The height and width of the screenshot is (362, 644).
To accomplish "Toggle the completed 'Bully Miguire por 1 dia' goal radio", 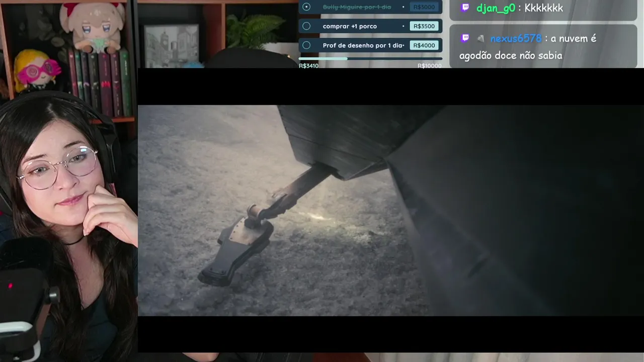I will click(x=306, y=7).
